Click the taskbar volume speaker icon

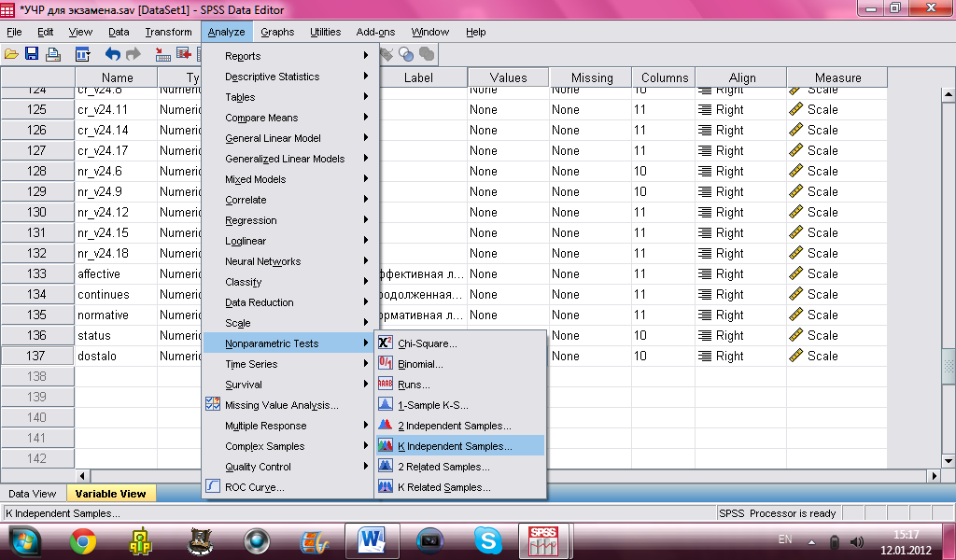857,541
